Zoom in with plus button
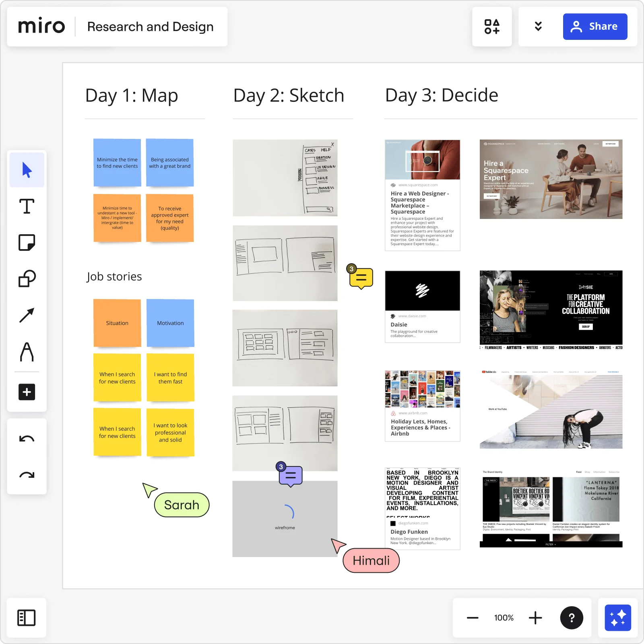The image size is (644, 644). (535, 618)
